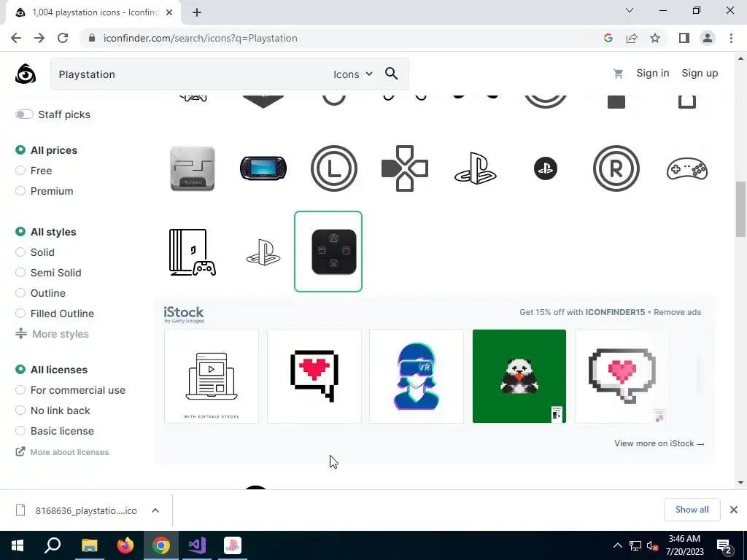Open the VR headset girl iStock image
The image size is (747, 560).
click(417, 376)
